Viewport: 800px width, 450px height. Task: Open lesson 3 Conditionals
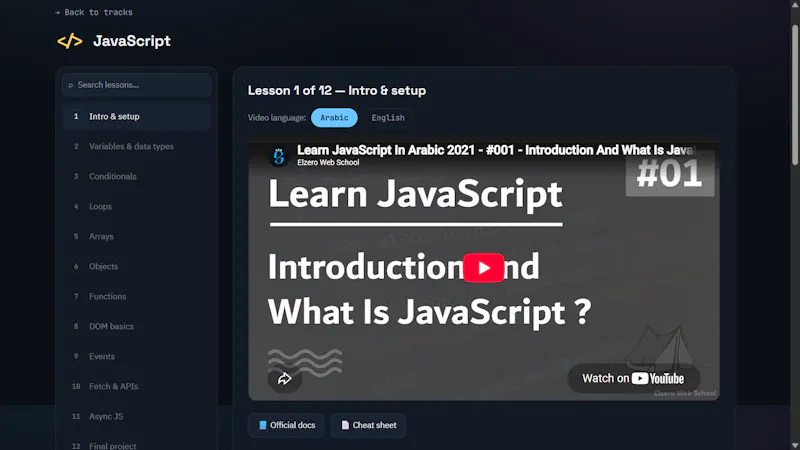click(x=137, y=177)
